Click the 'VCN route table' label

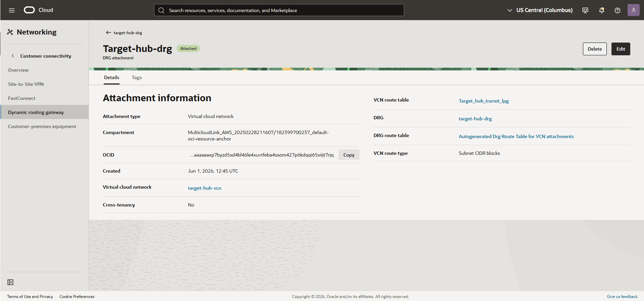pyautogui.click(x=391, y=100)
